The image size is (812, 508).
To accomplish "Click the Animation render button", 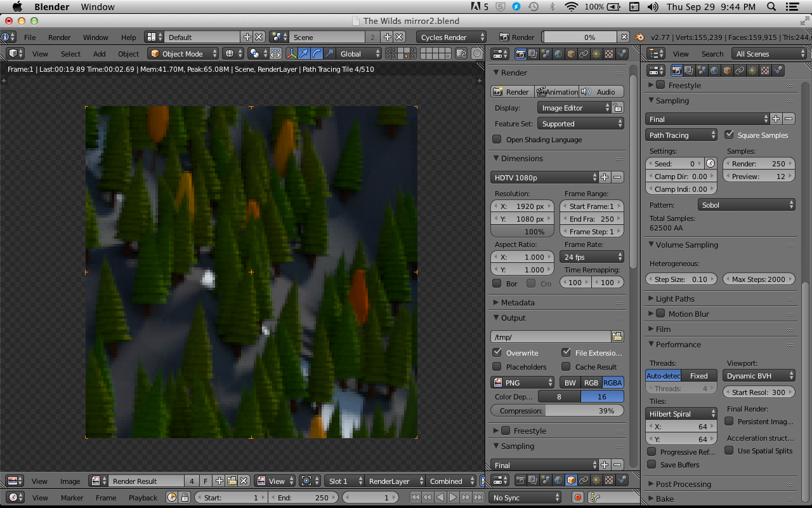I will pyautogui.click(x=557, y=91).
